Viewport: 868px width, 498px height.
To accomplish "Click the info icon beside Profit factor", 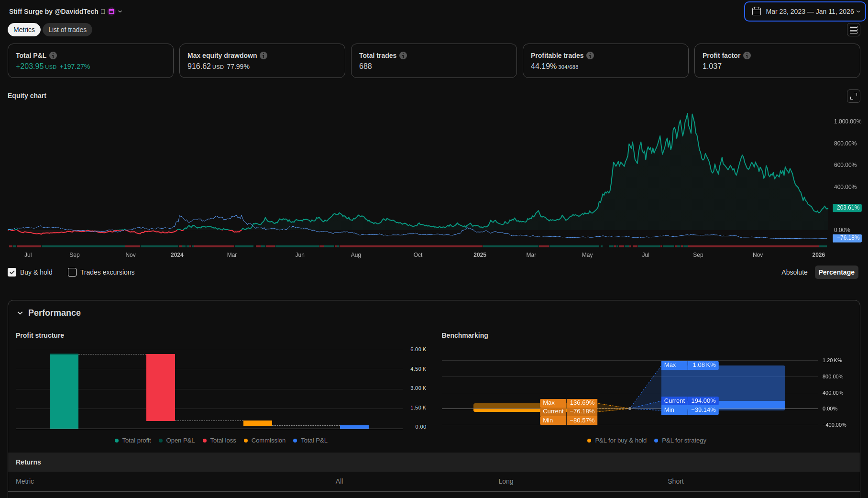I will (747, 55).
